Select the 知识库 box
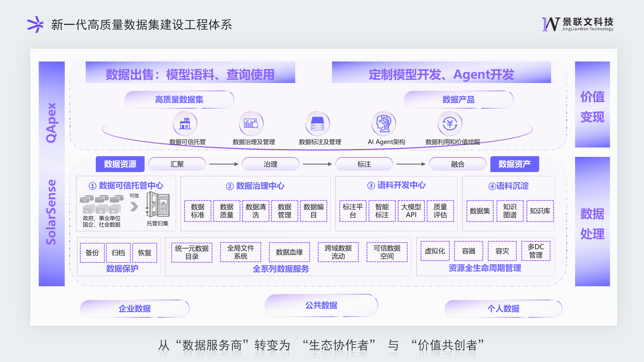This screenshot has width=644, height=362. (540, 211)
